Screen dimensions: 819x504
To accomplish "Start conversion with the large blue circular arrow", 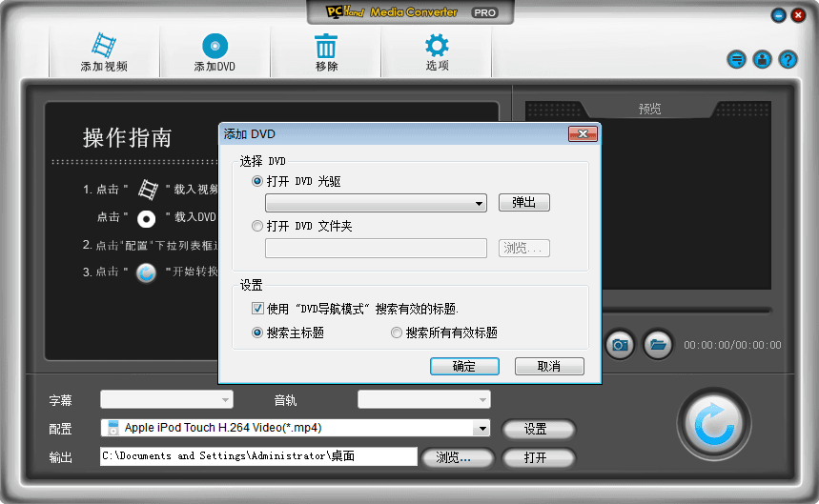I will [713, 424].
